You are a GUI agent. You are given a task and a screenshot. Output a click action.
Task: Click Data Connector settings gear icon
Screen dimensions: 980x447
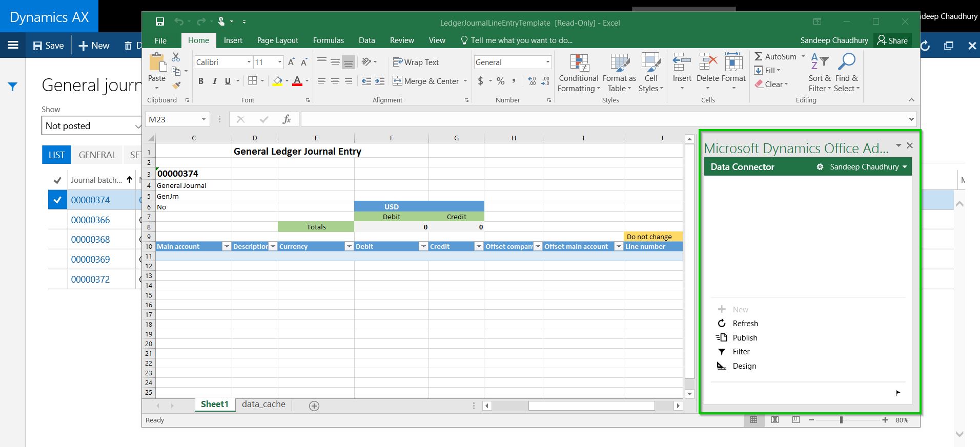coord(820,167)
